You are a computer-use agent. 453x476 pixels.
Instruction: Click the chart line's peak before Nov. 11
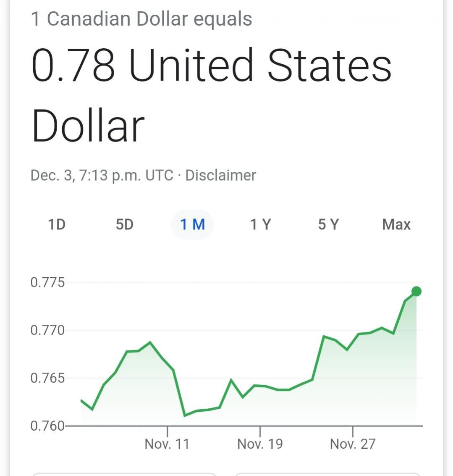point(150,342)
